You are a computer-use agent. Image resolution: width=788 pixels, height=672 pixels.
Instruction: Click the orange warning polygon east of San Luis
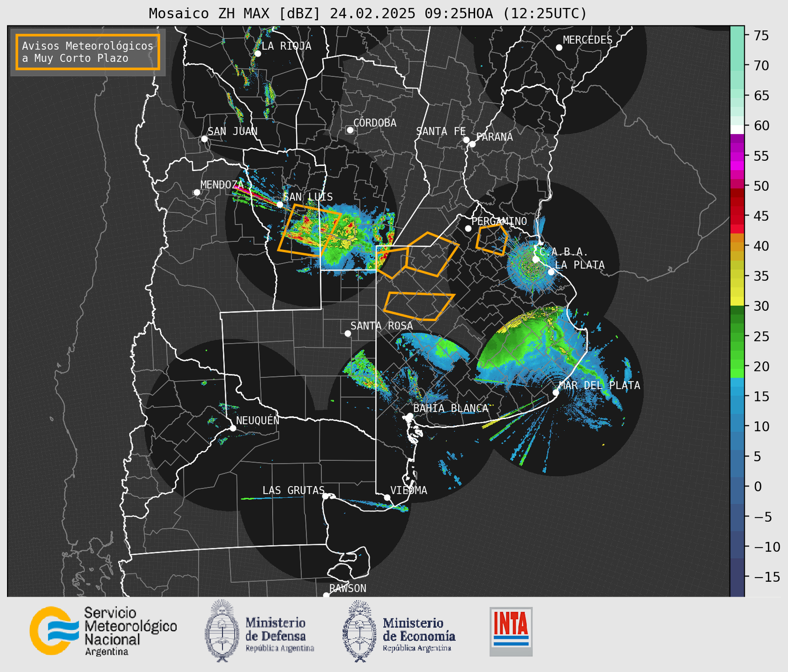[309, 231]
